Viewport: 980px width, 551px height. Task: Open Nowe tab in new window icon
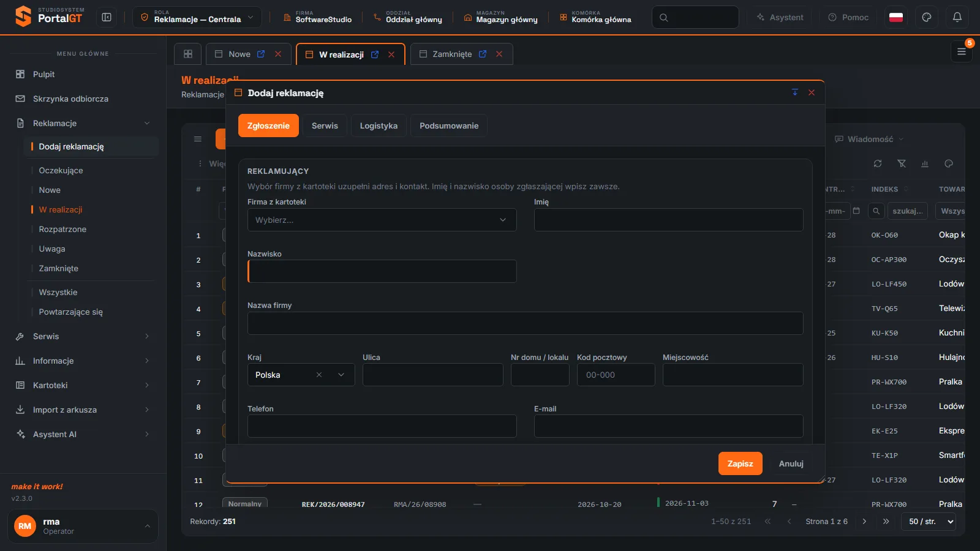261,54
